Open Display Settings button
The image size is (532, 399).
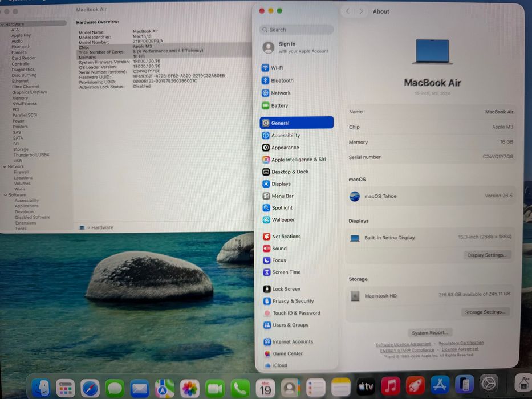(x=487, y=255)
